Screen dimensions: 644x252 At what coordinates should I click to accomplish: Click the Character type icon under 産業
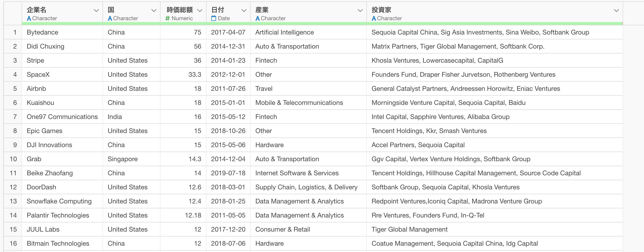pyautogui.click(x=257, y=18)
